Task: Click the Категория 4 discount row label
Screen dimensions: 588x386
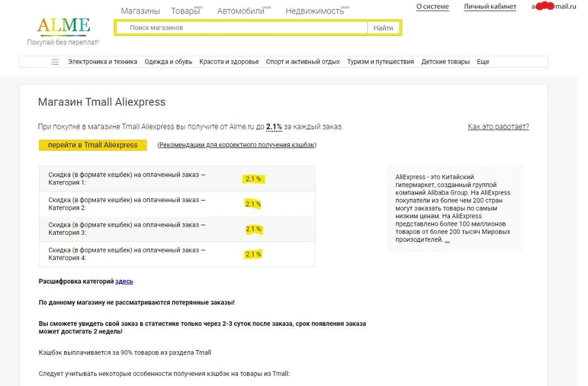Action: tap(127, 254)
